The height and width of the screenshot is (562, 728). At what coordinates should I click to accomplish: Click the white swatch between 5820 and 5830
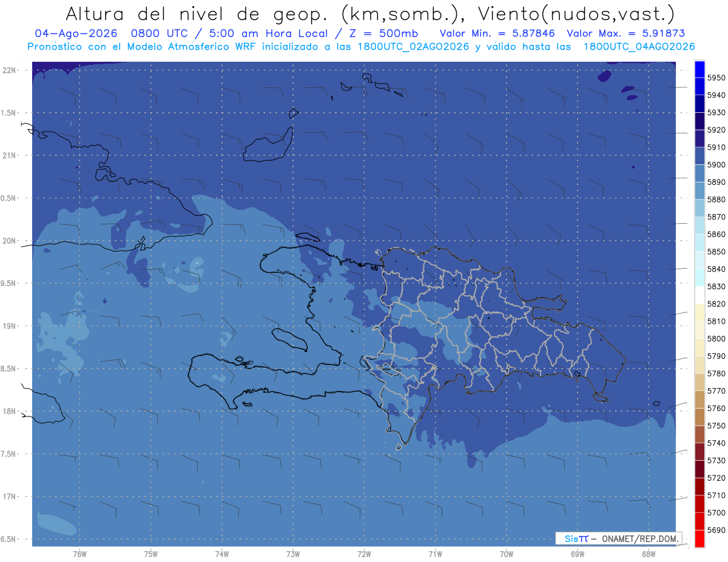click(x=699, y=295)
